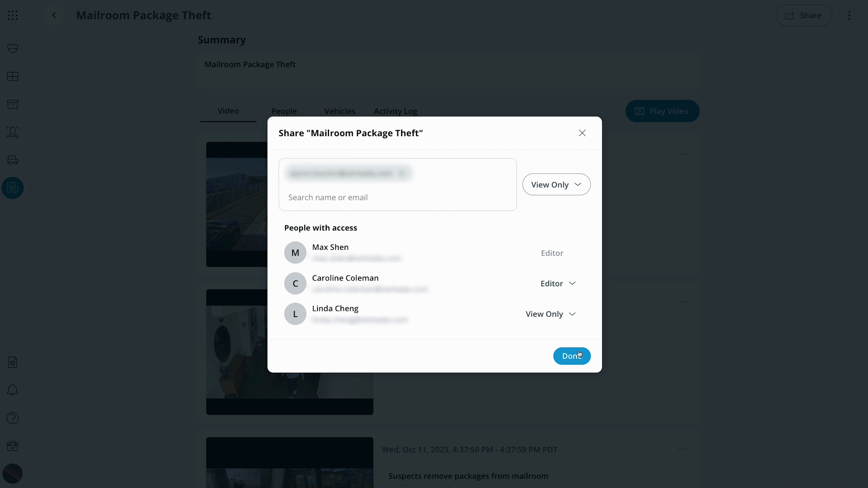868x488 pixels.
Task: Open the apps grid menu icon
Action: (x=12, y=15)
